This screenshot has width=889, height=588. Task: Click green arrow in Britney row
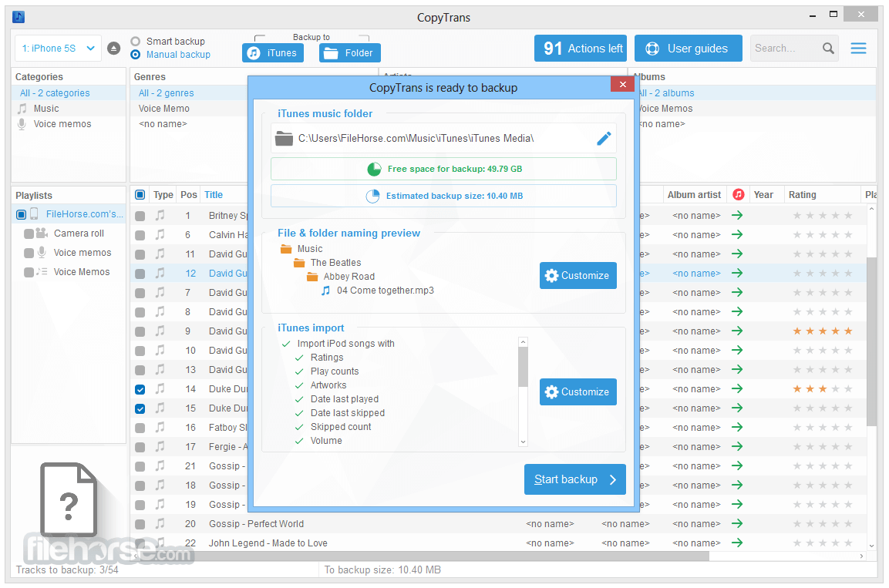point(736,215)
